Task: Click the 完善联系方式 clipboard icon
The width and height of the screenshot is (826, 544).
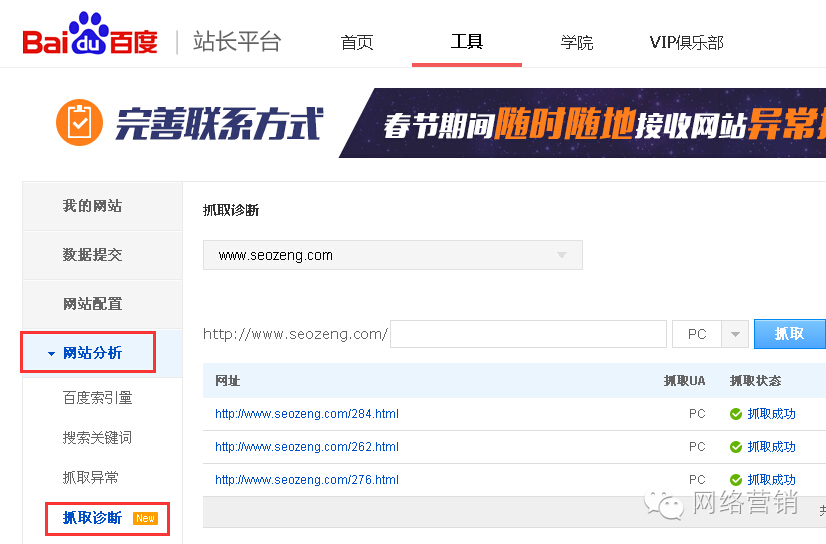Action: pyautogui.click(x=80, y=122)
